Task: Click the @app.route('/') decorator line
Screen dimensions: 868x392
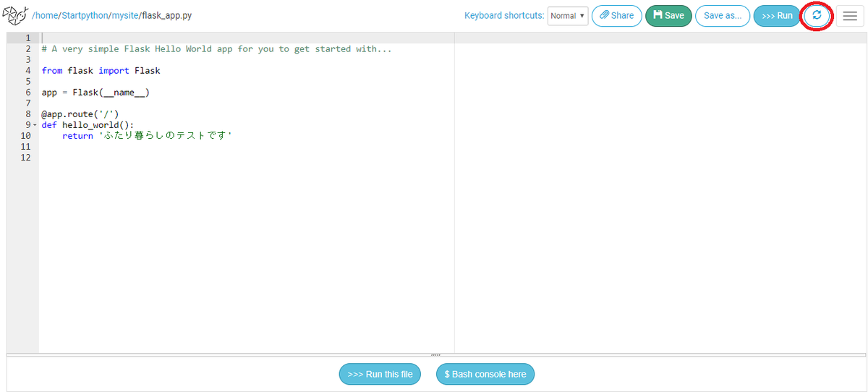Action: point(80,114)
